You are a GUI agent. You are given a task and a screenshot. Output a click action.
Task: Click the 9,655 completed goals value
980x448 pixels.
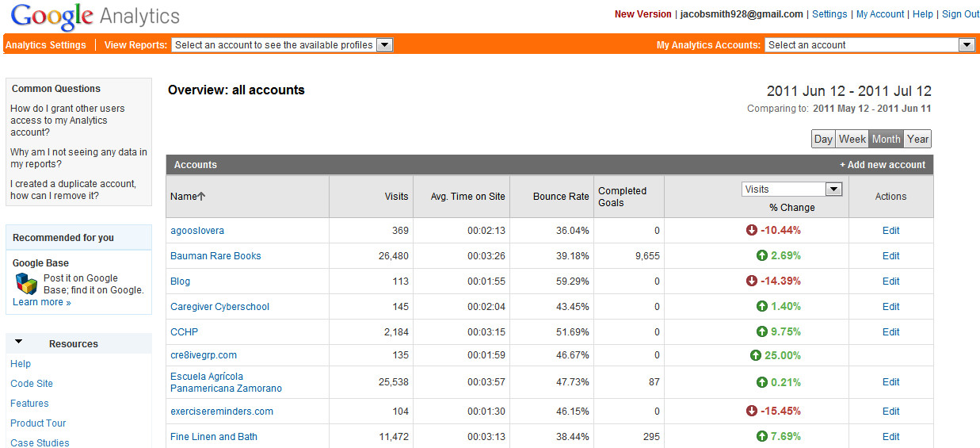pos(646,256)
